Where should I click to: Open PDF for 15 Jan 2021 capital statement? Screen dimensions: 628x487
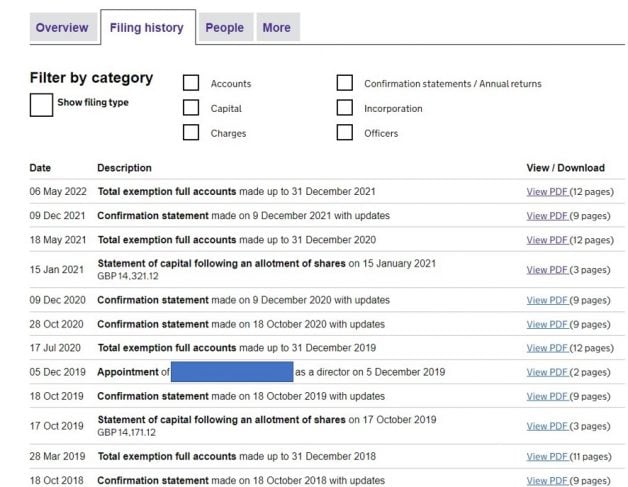pyautogui.click(x=547, y=270)
